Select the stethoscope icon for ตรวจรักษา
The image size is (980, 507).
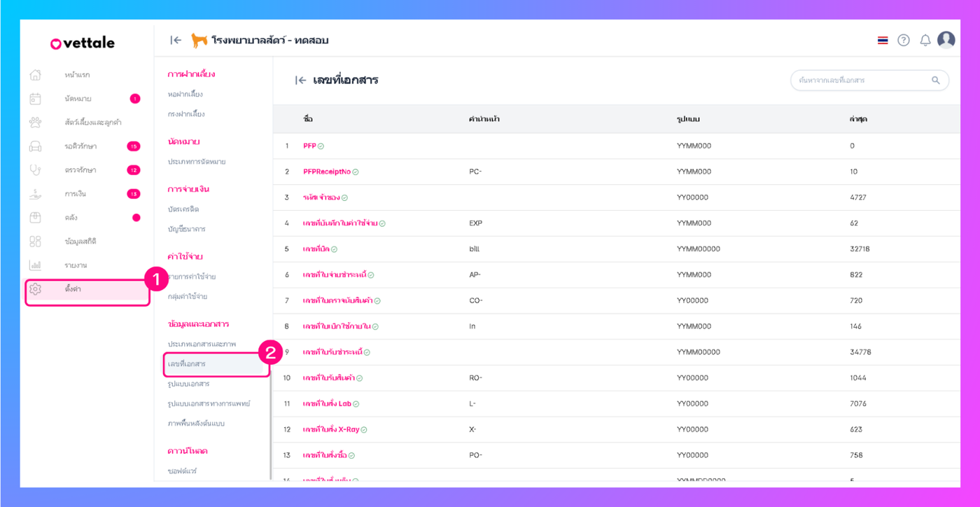tap(36, 170)
